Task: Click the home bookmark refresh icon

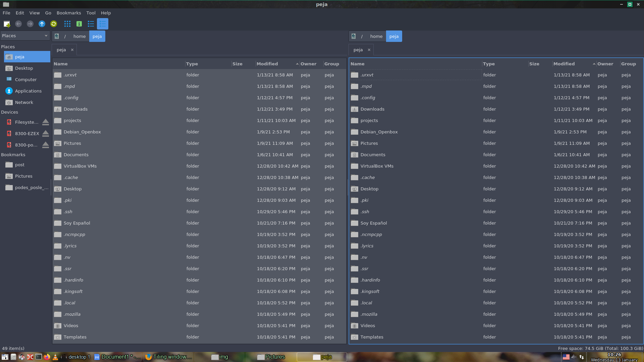Action: pyautogui.click(x=54, y=24)
